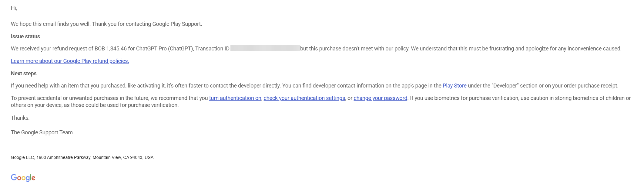Viewport: 644px width, 192px height.
Task: Open the "change your password" link
Action: pyautogui.click(x=381, y=98)
